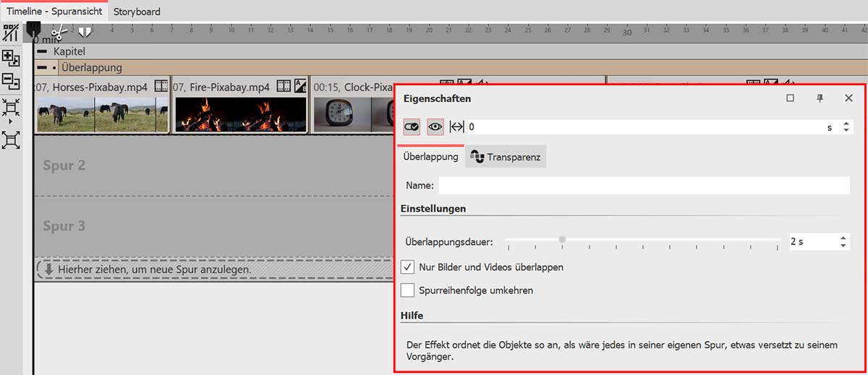Image resolution: width=868 pixels, height=375 pixels.
Task: Toggle the enable switch button in Eigenschaften
Action: click(x=412, y=126)
